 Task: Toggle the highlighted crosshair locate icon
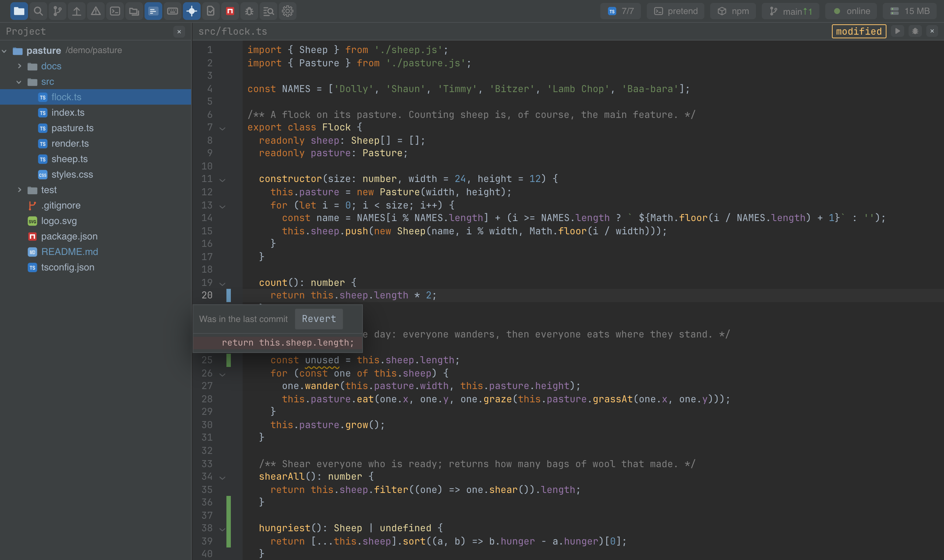coord(192,11)
